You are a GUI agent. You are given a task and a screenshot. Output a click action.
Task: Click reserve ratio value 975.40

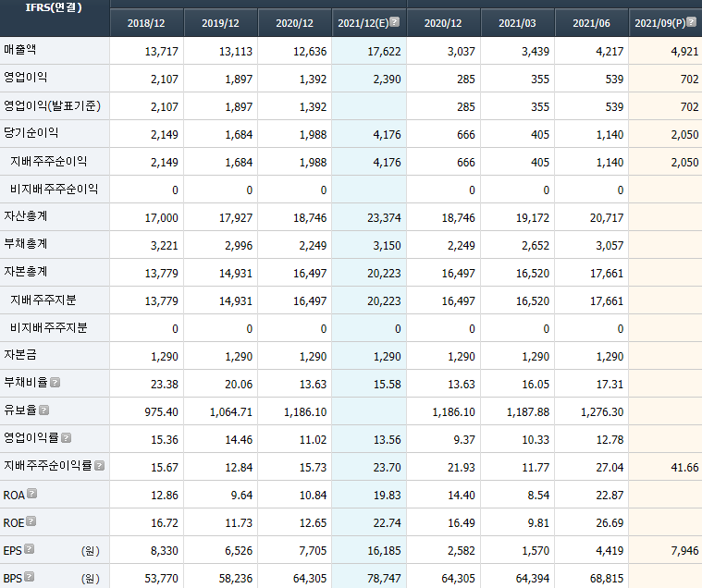161,412
